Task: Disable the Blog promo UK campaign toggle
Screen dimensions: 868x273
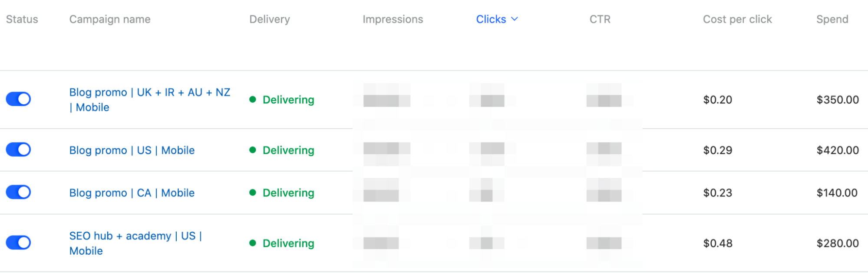Action: point(18,99)
